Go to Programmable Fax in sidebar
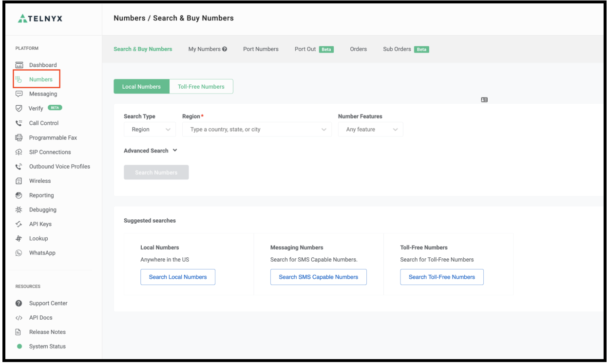 (53, 137)
